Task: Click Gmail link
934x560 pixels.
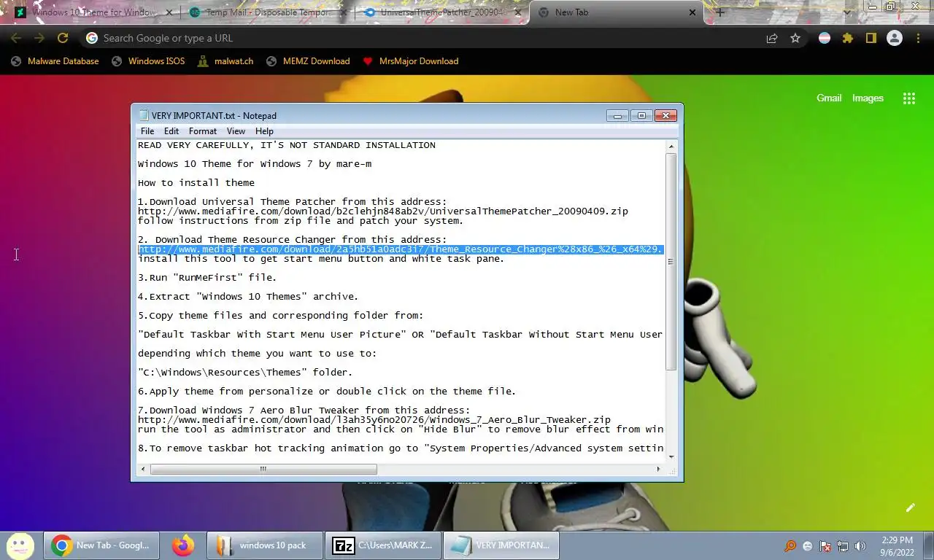Action: (829, 98)
